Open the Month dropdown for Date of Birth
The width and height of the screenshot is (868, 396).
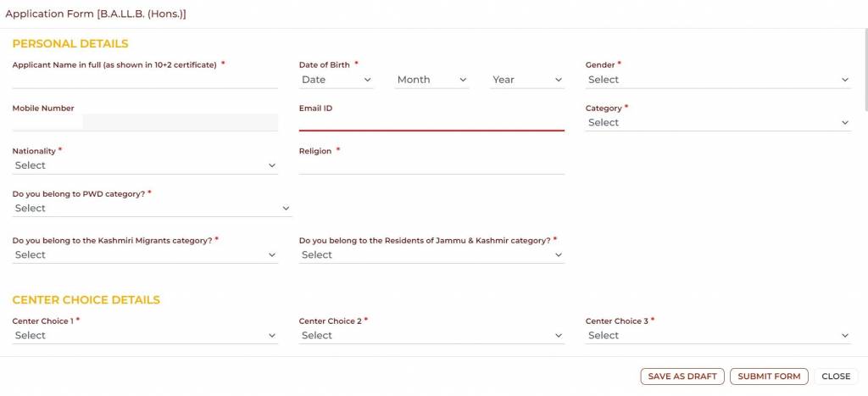tap(432, 80)
